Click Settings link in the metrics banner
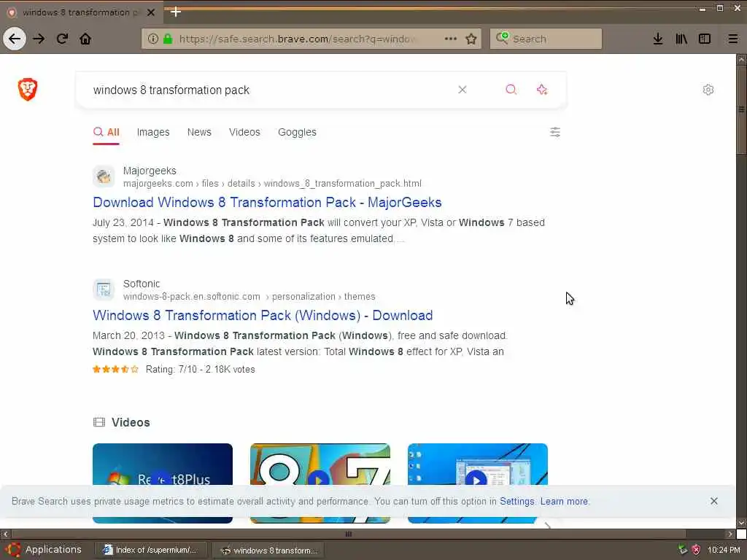Screen dimensions: 747x560 click(517, 502)
